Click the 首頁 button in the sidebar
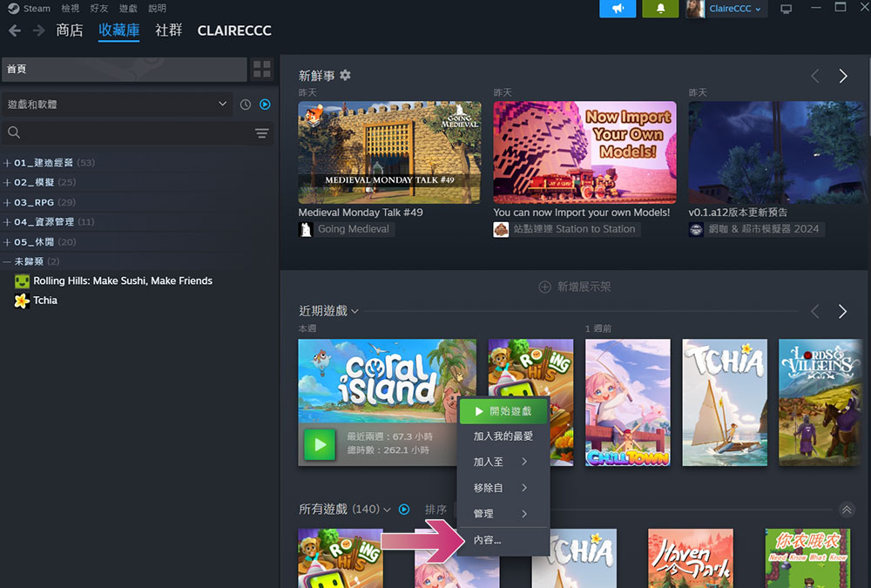This screenshot has width=871, height=588. tap(122, 69)
